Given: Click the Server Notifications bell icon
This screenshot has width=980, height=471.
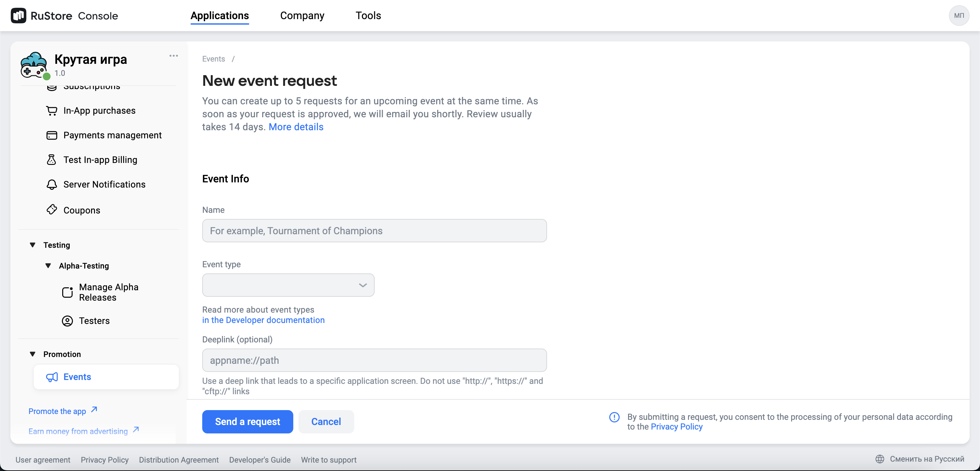Looking at the screenshot, I should (x=52, y=184).
